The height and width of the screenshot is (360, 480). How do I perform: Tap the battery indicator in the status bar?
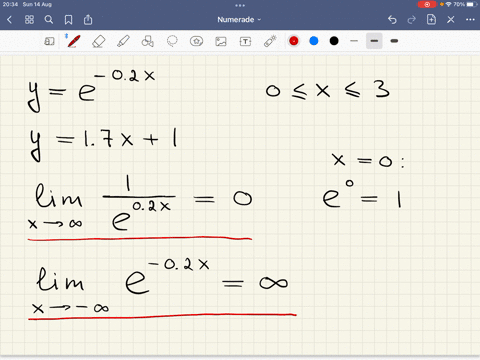click(472, 4)
